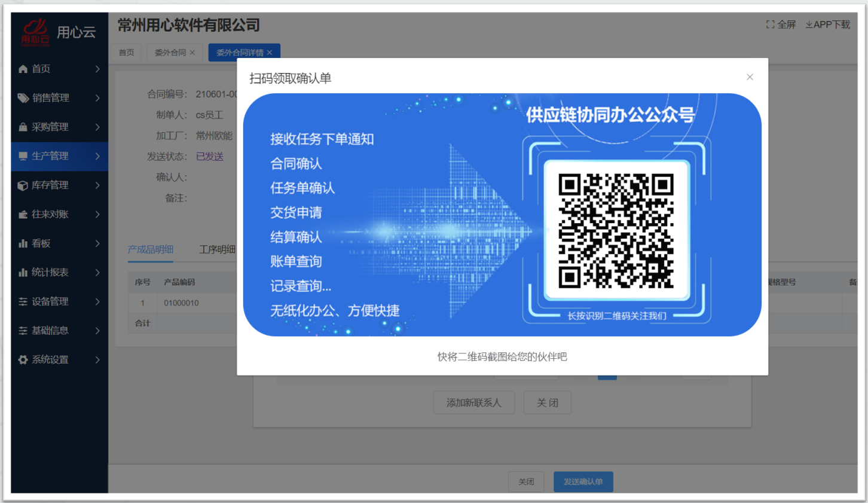Expand the 采购管理 chevron
The width and height of the screenshot is (868, 503).
click(x=97, y=127)
